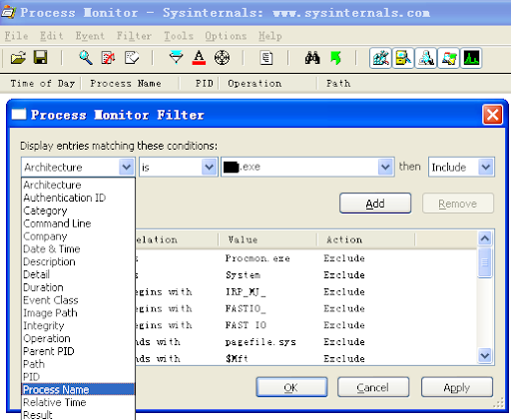This screenshot has width=511, height=420.
Task: Click the Find binoculars icon
Action: (x=312, y=58)
